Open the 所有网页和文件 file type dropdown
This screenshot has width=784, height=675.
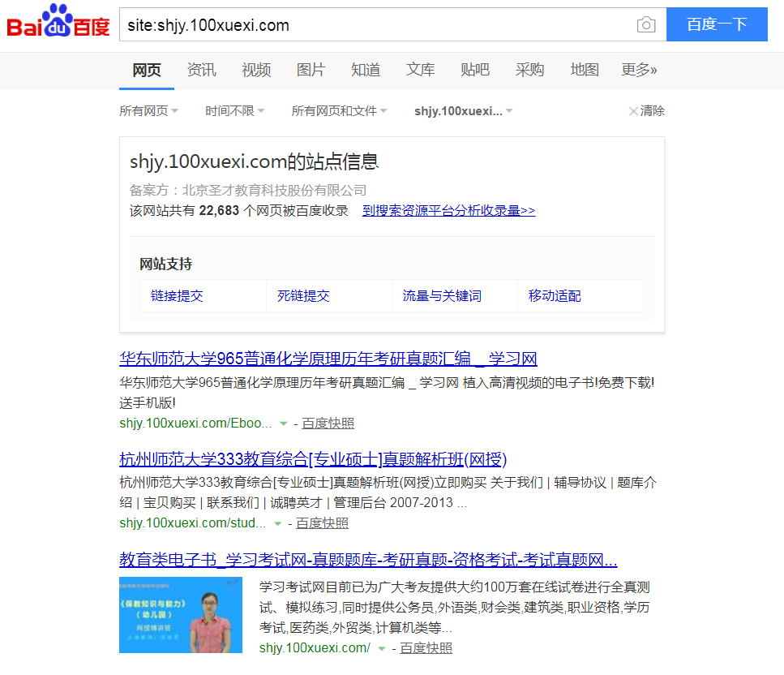(x=339, y=110)
